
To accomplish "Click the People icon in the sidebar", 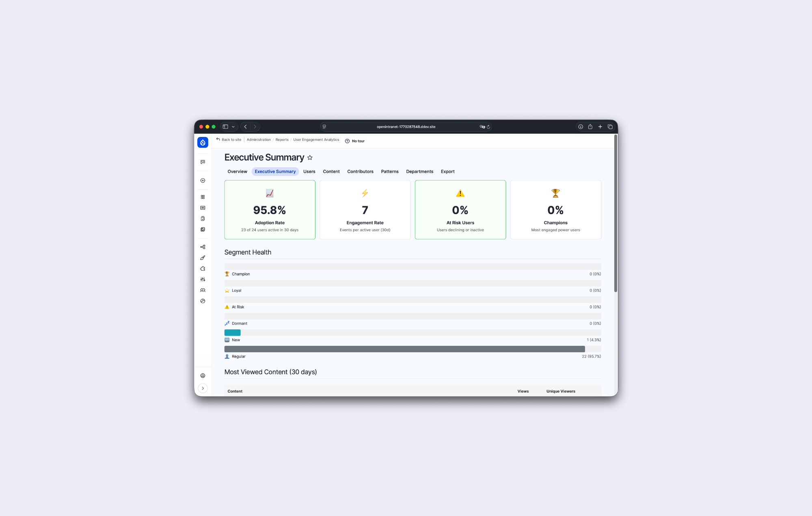I will 203,290.
